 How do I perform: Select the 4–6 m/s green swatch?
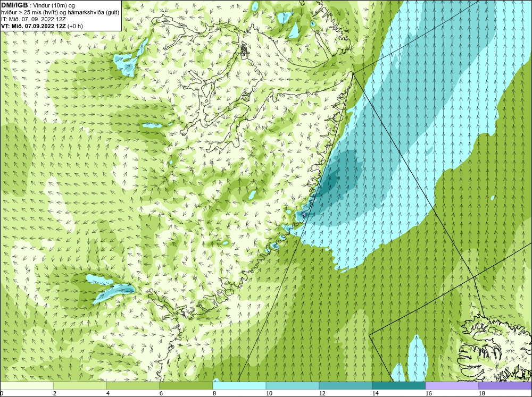132,385
